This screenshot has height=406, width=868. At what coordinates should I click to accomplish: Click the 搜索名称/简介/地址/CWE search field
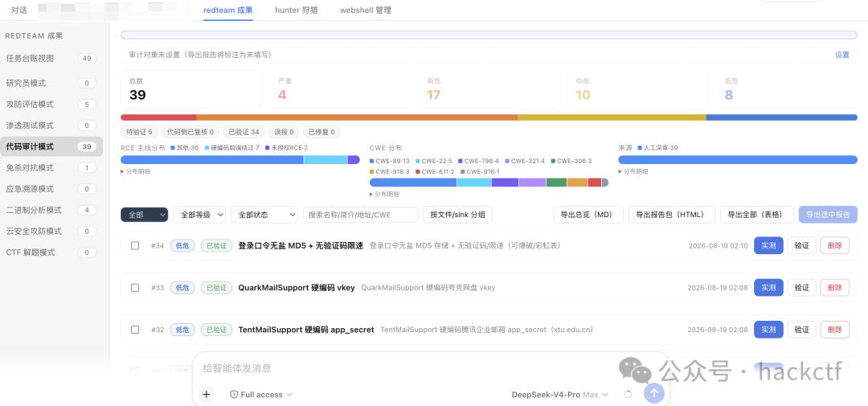360,215
